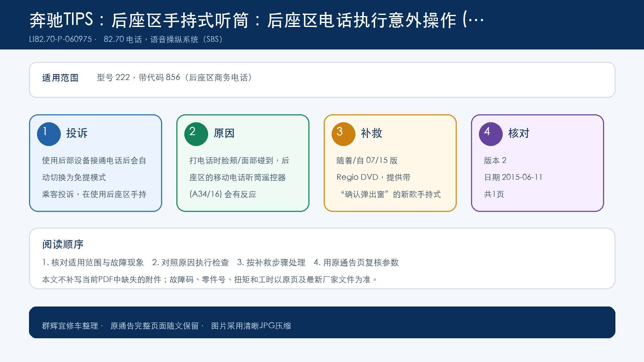The image size is (644, 362).
Task: Click the line 打电话时脸颊/面部碰到，后
Action: click(x=239, y=160)
